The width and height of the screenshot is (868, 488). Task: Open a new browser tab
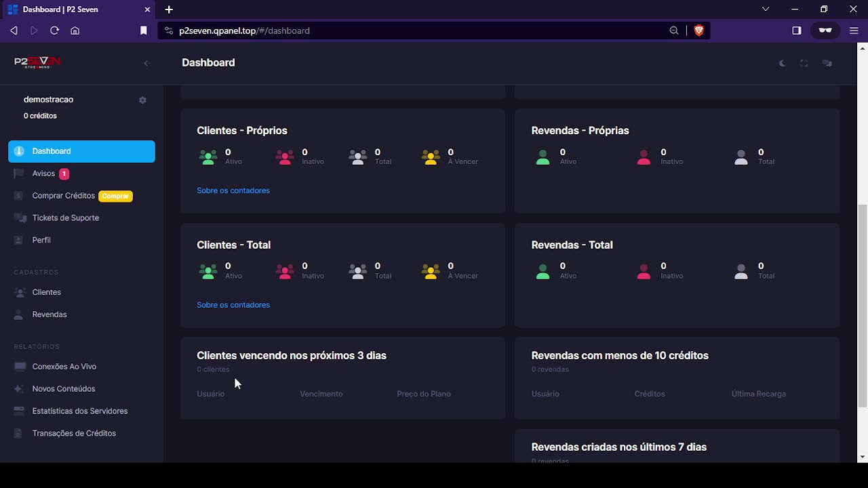169,9
